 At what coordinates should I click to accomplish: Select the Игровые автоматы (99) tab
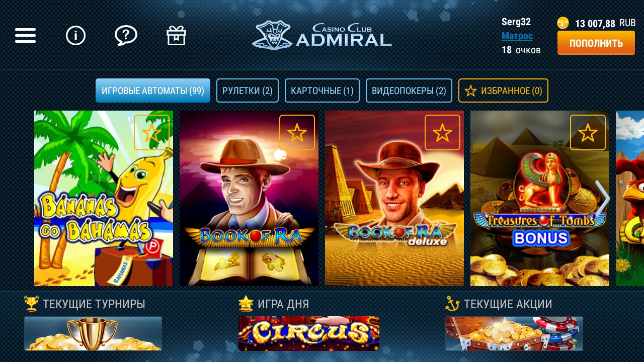point(153,90)
